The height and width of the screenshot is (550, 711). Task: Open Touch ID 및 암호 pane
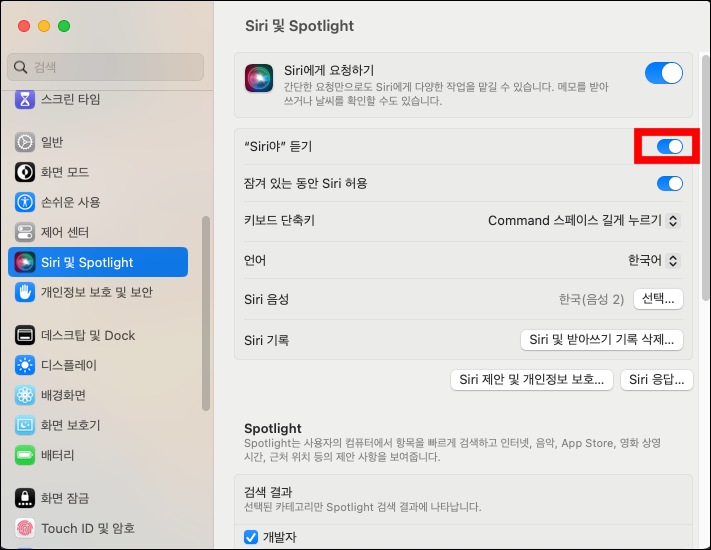98,528
